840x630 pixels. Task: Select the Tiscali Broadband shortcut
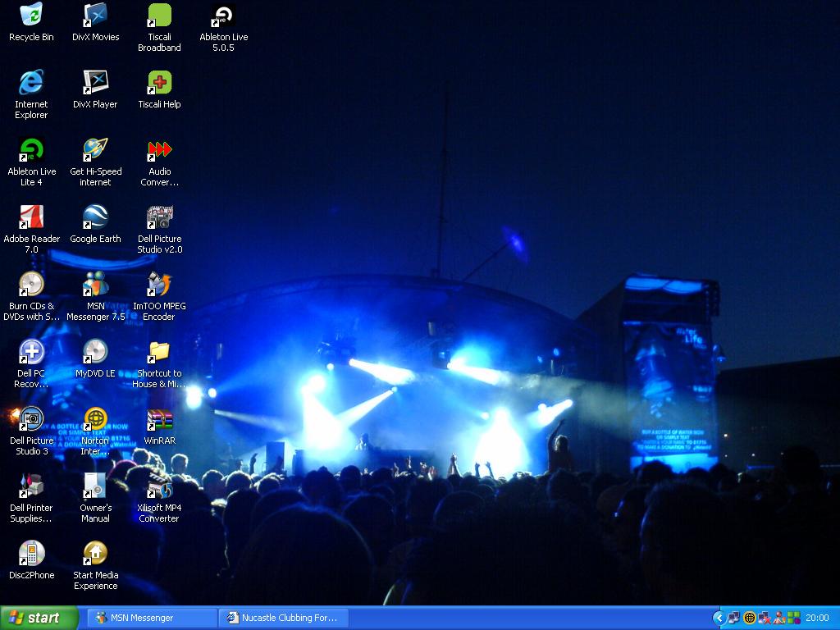pos(159,16)
